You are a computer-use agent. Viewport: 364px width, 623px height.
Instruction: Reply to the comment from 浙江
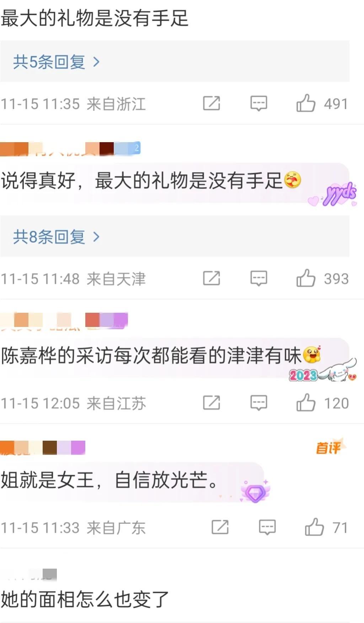click(258, 103)
